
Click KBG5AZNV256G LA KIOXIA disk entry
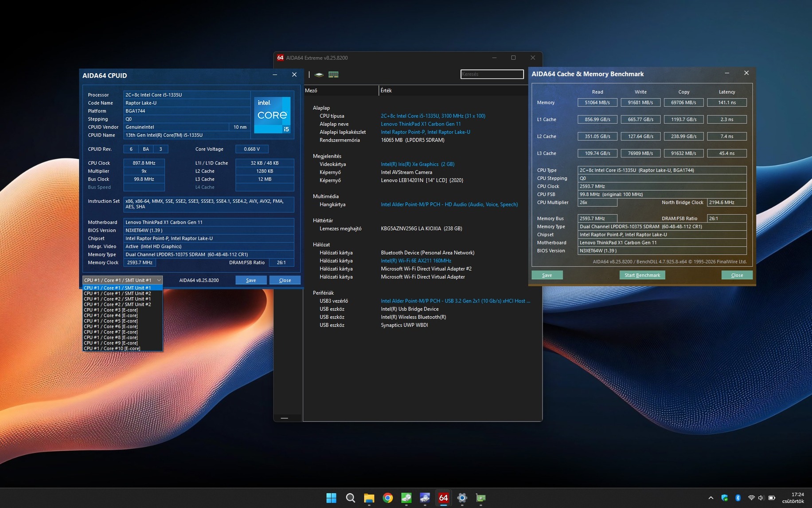(x=422, y=228)
